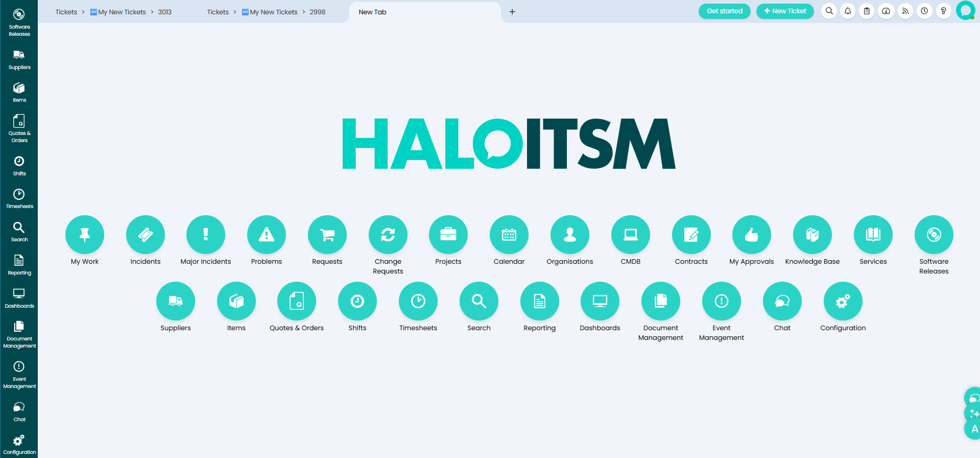The width and height of the screenshot is (980, 458).
Task: Open the user profile avatar
Action: tap(965, 10)
